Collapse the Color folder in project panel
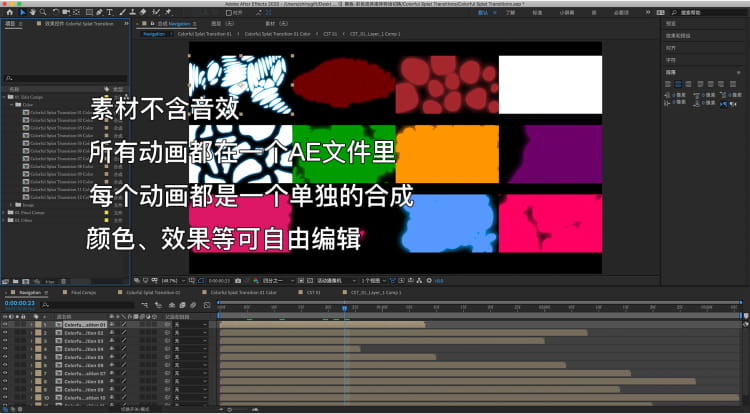The width and height of the screenshot is (750, 414). point(11,104)
